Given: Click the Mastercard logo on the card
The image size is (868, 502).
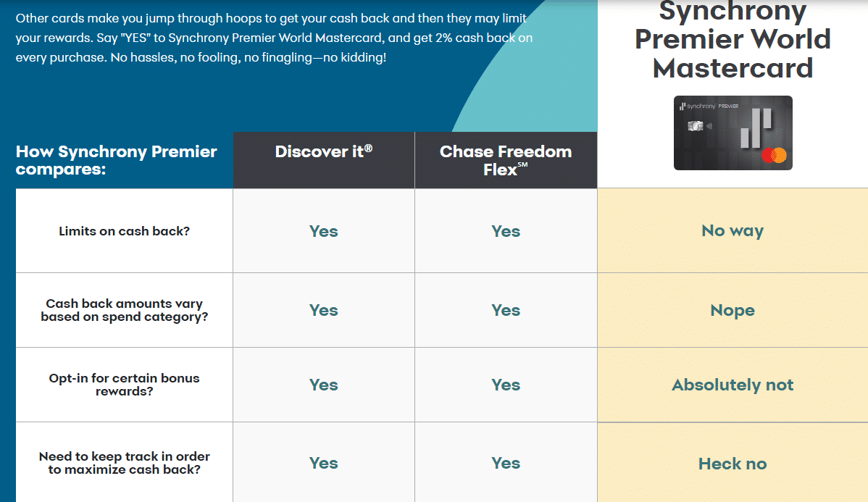Looking at the screenshot, I should pos(775,155).
